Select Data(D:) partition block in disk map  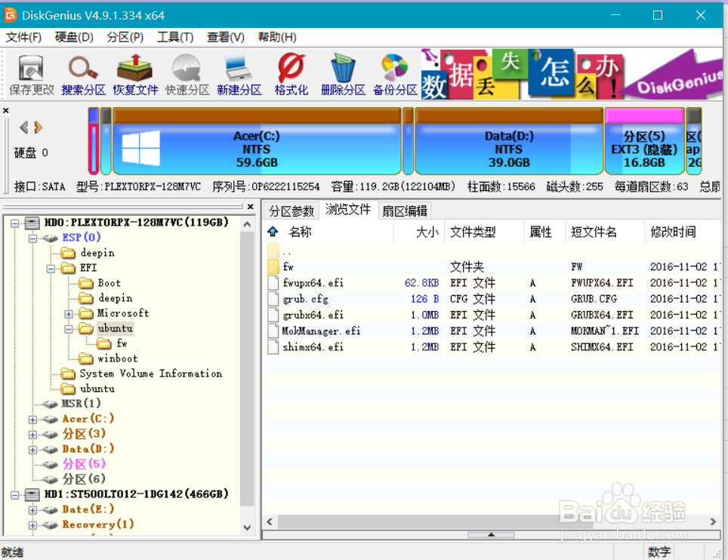509,141
